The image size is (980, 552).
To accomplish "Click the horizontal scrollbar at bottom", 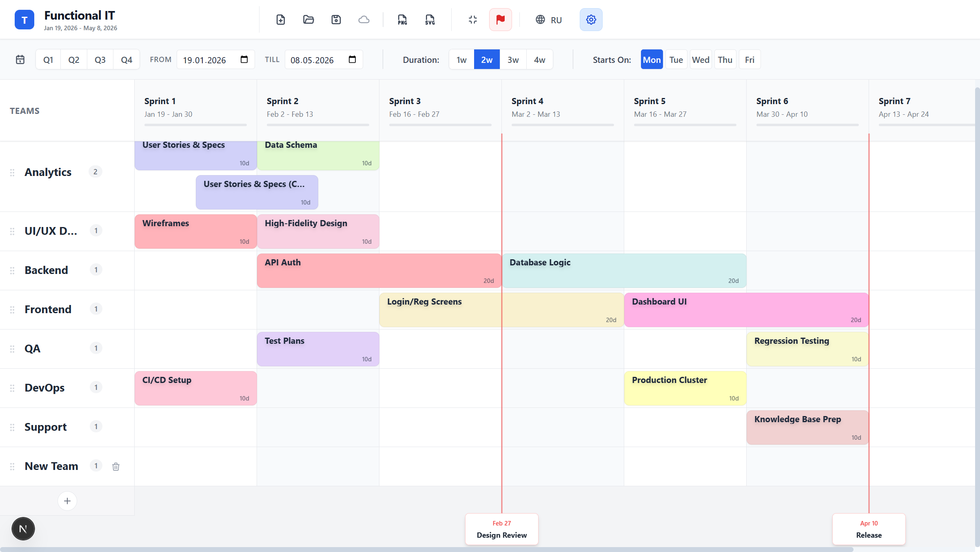I will tap(427, 549).
